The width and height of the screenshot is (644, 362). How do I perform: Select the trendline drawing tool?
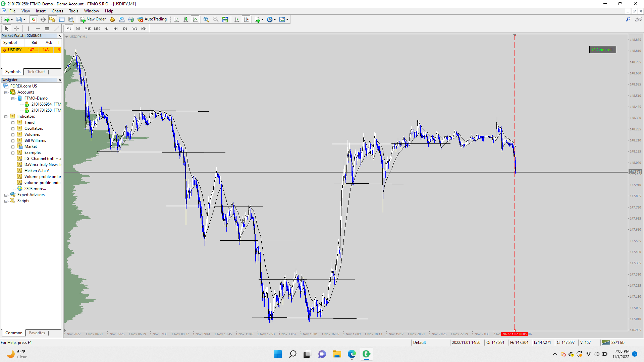click(x=57, y=29)
